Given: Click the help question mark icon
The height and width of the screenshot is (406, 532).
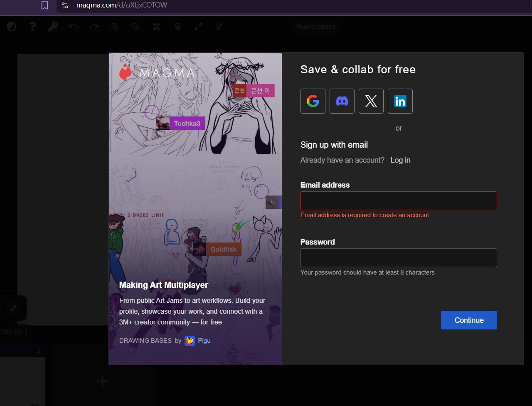Looking at the screenshot, I should pos(32,27).
